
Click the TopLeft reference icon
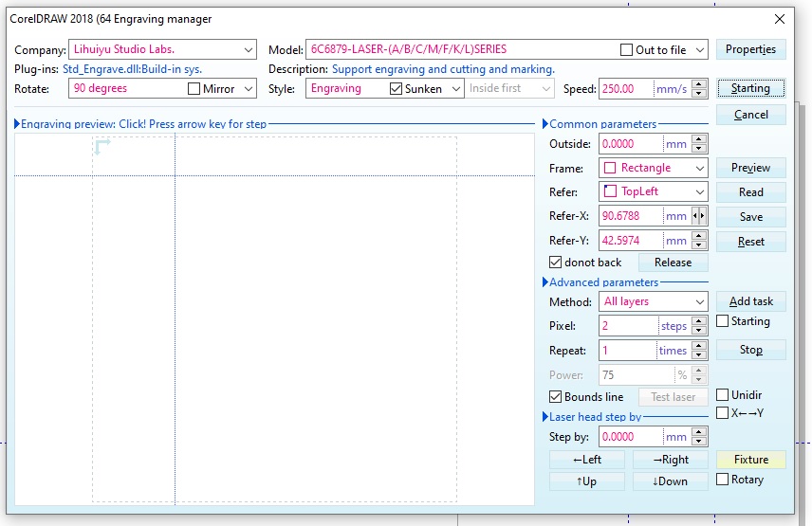(611, 191)
